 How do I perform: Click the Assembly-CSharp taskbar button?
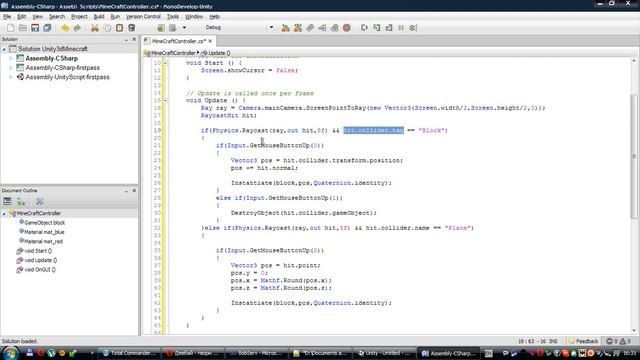448,353
